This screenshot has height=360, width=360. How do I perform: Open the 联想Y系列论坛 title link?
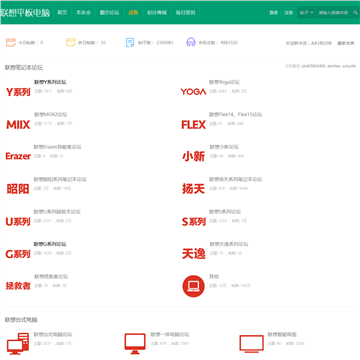[x=50, y=82]
